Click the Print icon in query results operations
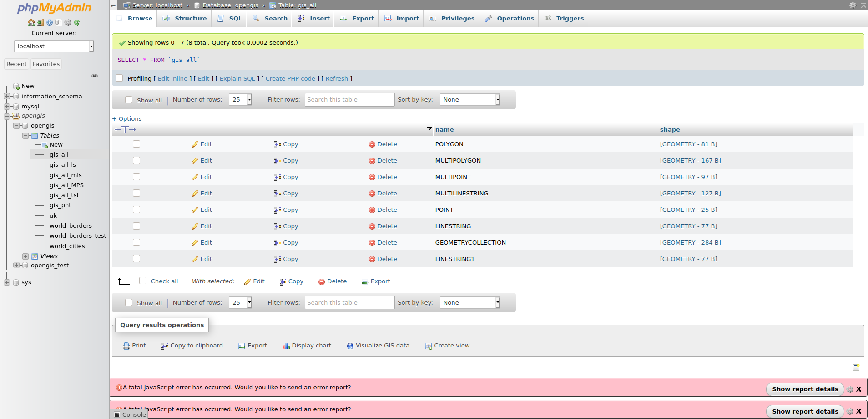This screenshot has width=868, height=419. (126, 346)
